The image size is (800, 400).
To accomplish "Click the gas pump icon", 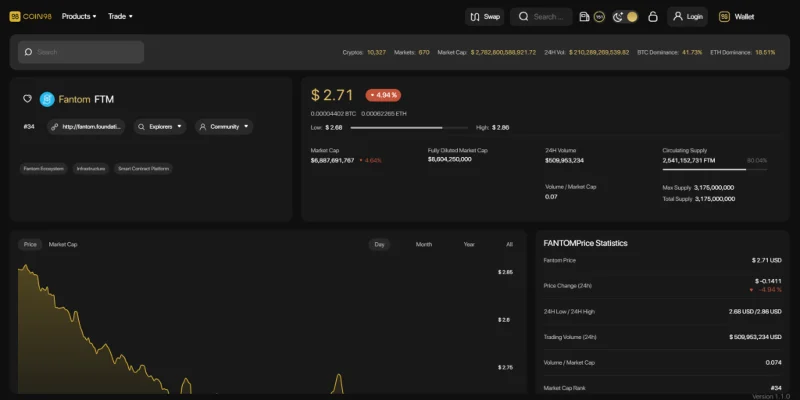I will pos(584,17).
